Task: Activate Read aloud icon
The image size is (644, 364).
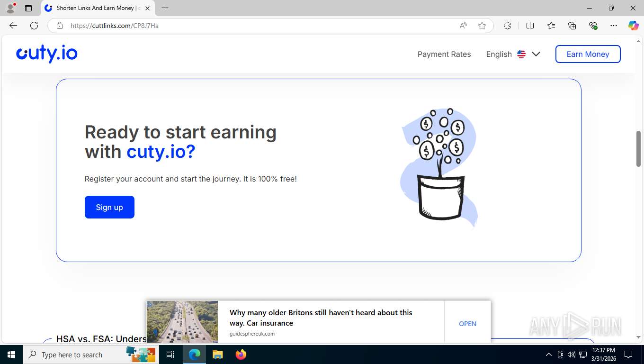Action: pyautogui.click(x=463, y=26)
